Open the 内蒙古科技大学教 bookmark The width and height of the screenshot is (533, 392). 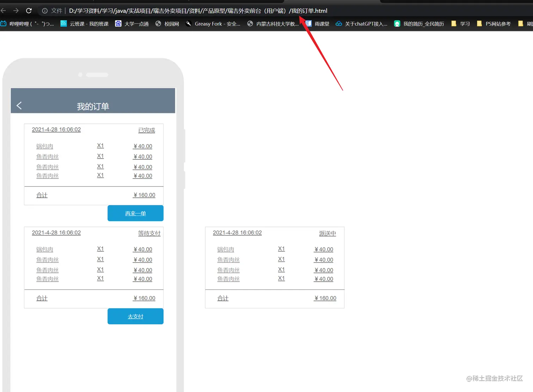coord(273,24)
